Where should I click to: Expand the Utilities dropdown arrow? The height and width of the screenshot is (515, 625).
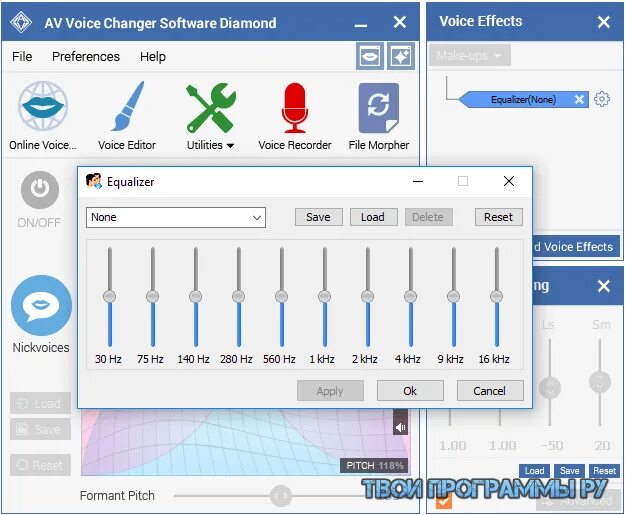(230, 145)
